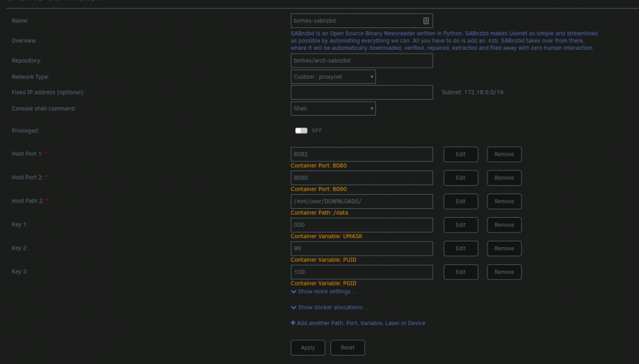Screen dimensions: 639x364
Task: Click the Key 1 field containing 000
Action: (362, 225)
